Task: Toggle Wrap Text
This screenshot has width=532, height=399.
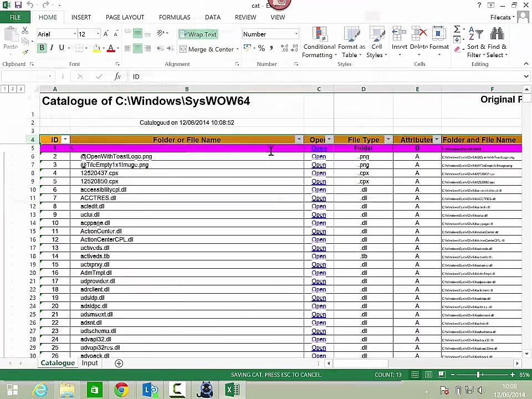Action: pos(198,34)
